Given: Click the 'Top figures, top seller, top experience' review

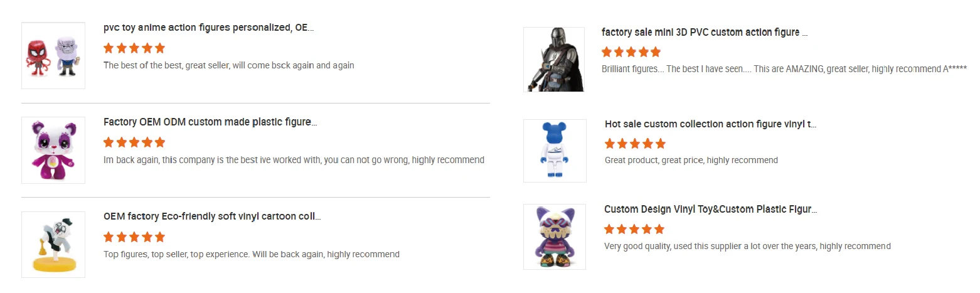Looking at the screenshot, I should click(251, 255).
